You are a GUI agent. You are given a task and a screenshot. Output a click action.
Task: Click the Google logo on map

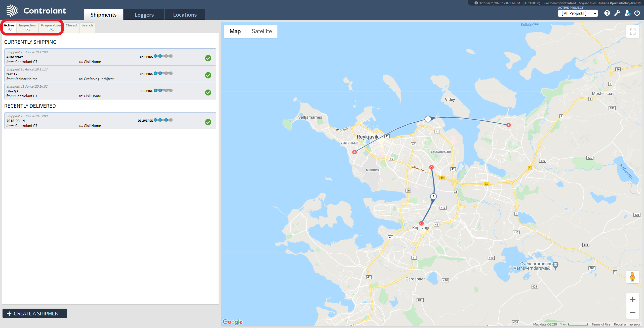click(x=233, y=322)
